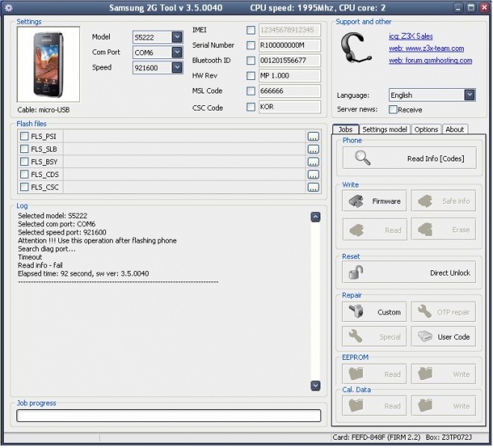Click the Direct Unlock button
The image size is (493, 448).
tap(409, 273)
